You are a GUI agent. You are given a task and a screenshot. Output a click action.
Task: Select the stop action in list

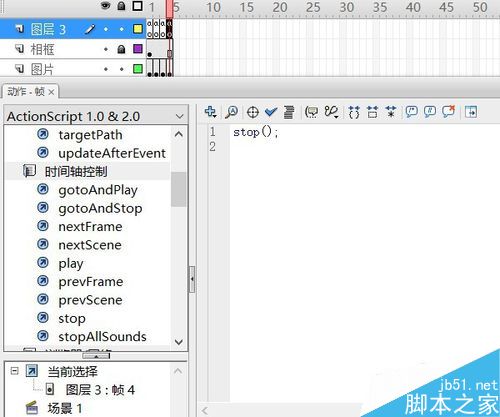[x=72, y=319]
